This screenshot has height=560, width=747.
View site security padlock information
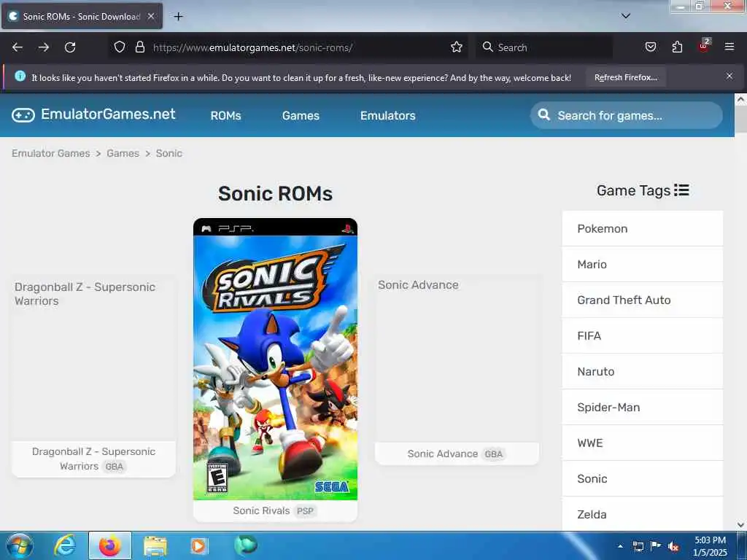click(x=139, y=47)
